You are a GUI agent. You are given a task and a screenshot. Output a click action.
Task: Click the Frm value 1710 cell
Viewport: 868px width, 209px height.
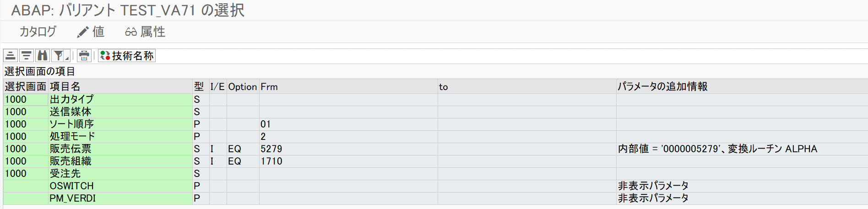point(271,161)
